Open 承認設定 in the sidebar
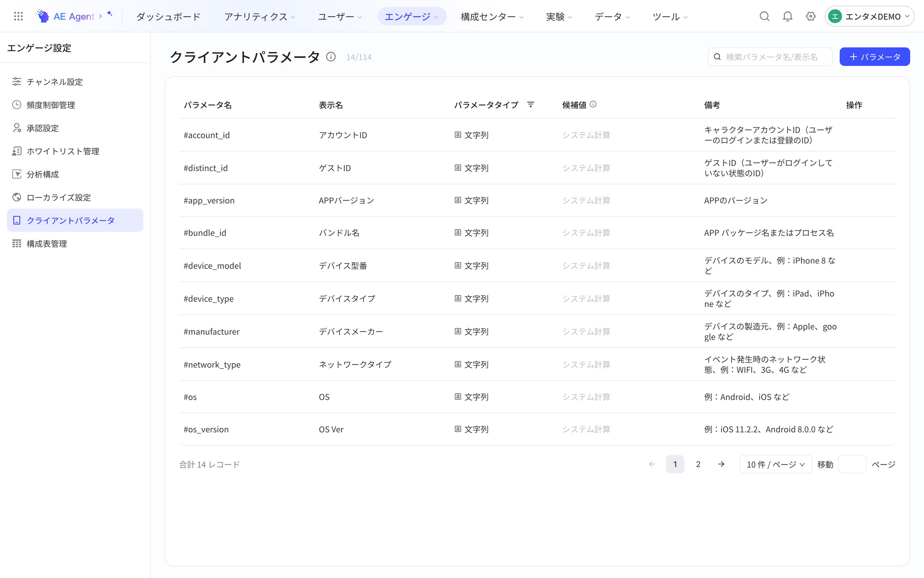 tap(75, 128)
